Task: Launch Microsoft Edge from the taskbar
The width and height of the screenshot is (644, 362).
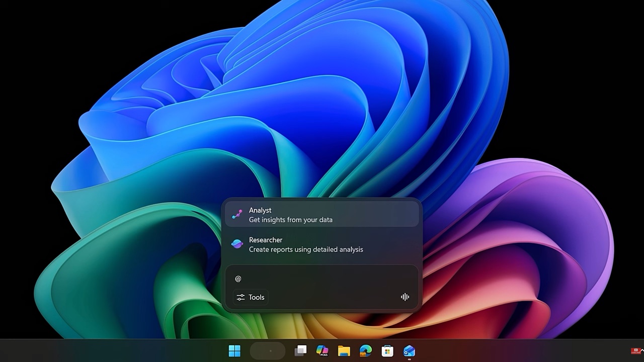Action: [x=365, y=350]
